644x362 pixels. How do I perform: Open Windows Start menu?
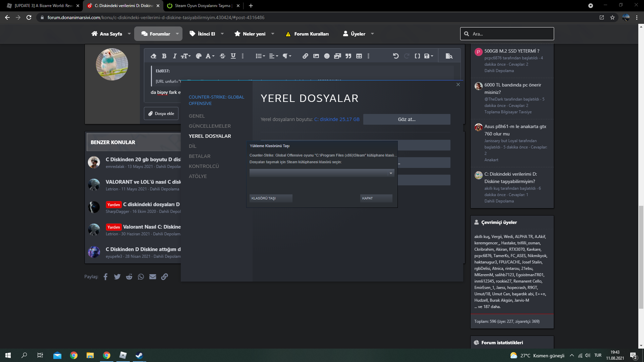click(8, 355)
